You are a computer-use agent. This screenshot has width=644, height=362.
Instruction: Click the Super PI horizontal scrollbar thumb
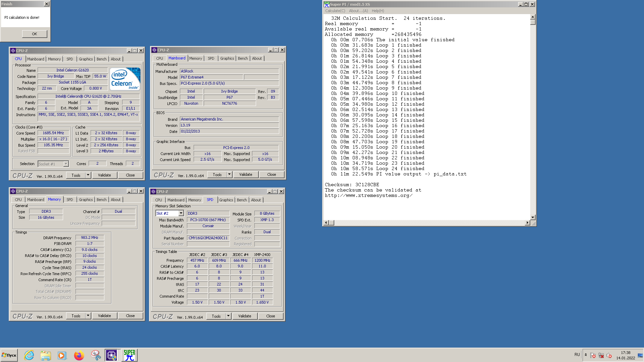[331, 223]
